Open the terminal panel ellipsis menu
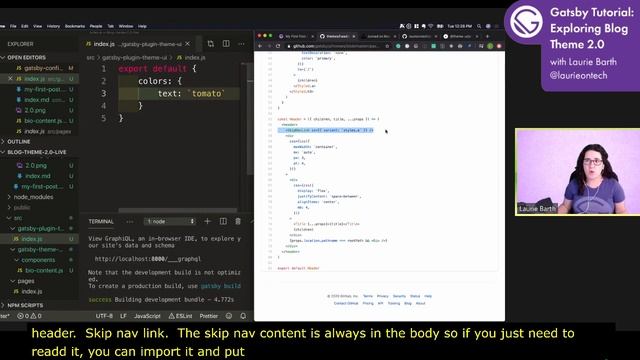This screenshot has height=360, width=640. point(130,222)
